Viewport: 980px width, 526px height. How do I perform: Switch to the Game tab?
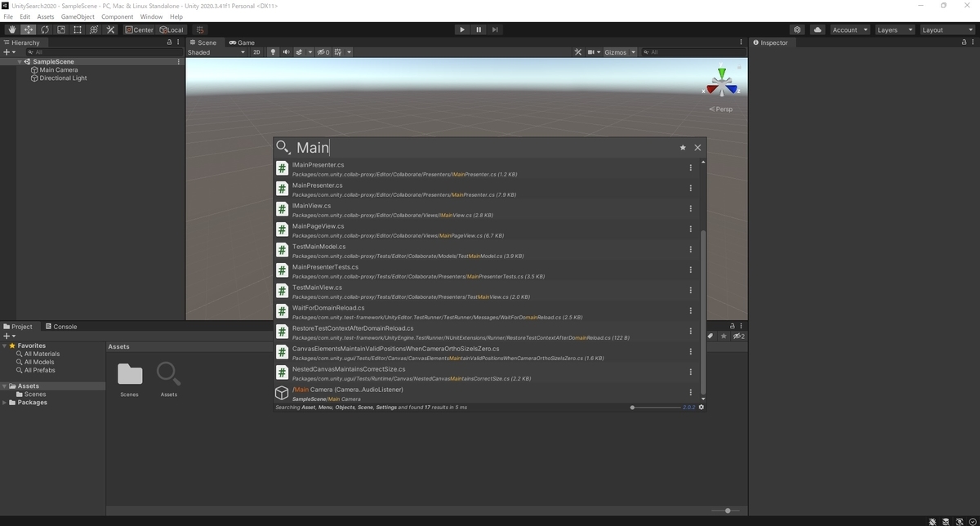coord(241,42)
